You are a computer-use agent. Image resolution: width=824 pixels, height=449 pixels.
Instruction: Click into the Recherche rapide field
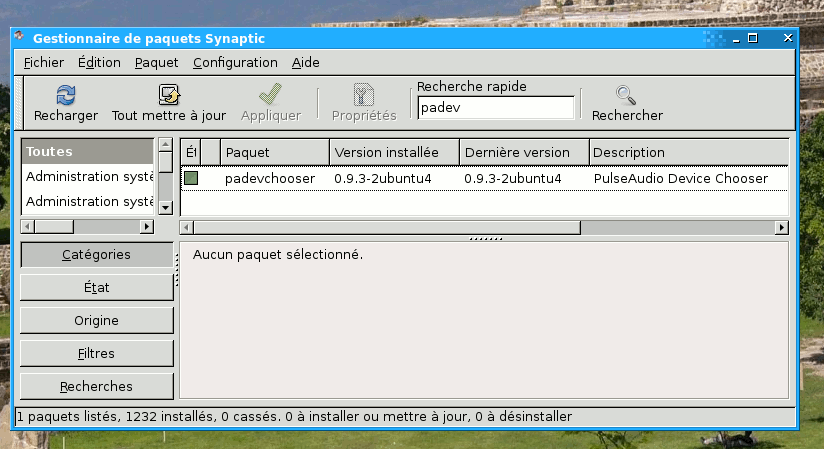coord(496,108)
